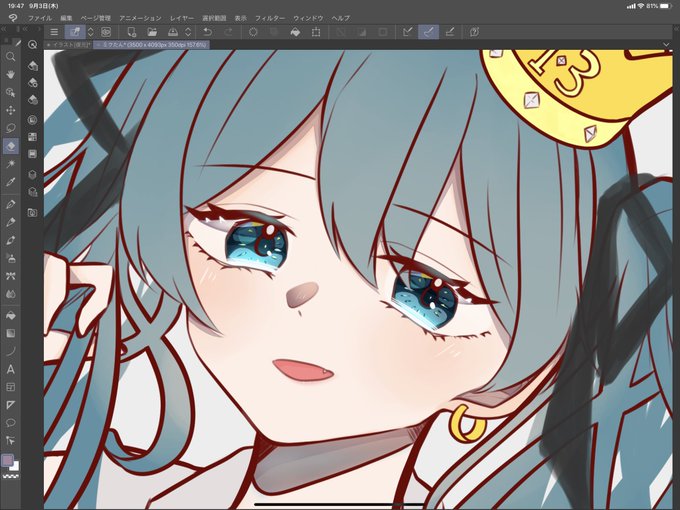This screenshot has width=680, height=510.
Task: Create a new canvas document
Action: click(x=131, y=32)
